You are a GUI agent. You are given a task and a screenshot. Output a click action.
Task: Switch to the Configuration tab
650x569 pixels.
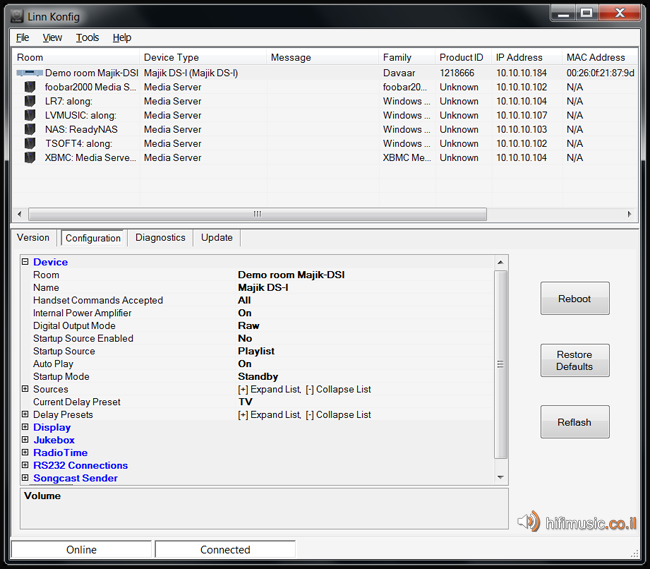coord(93,238)
